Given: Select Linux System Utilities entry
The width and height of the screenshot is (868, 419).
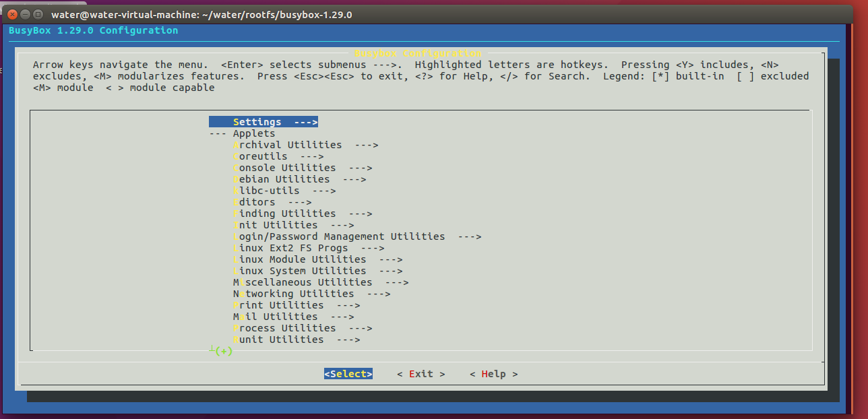Looking at the screenshot, I should [317, 271].
